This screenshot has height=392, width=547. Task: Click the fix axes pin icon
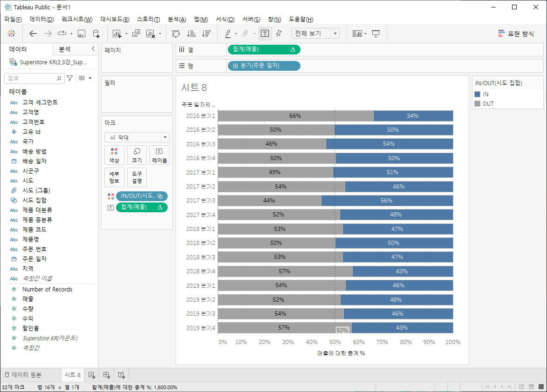tap(279, 34)
